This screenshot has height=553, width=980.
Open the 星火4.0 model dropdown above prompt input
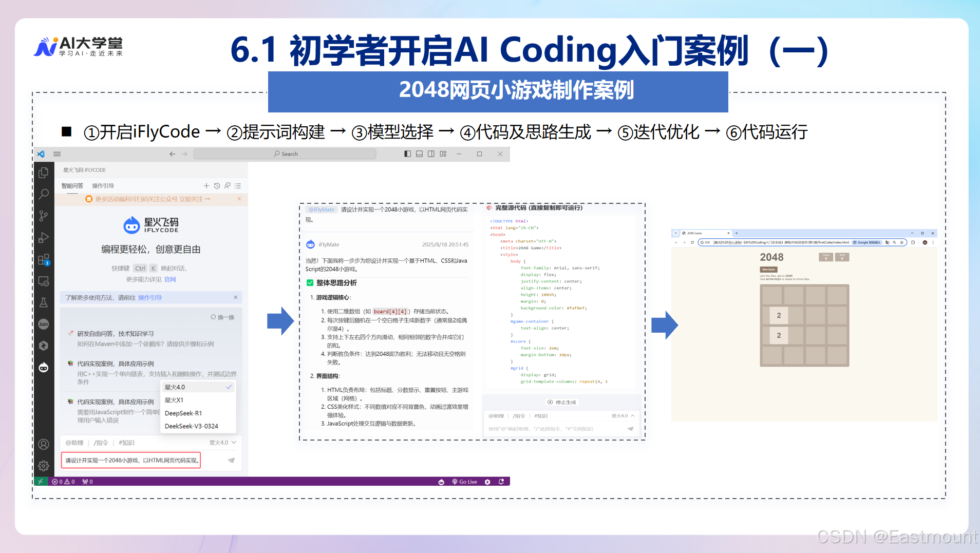click(222, 443)
